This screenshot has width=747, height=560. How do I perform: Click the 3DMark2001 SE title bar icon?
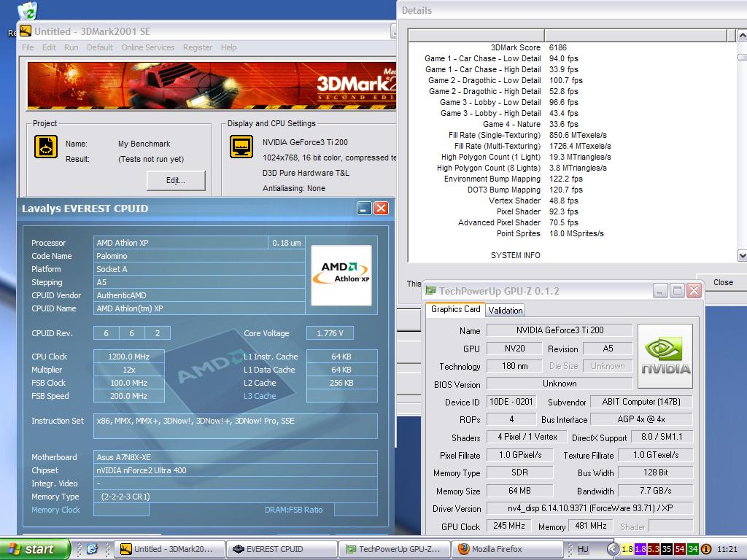[x=26, y=31]
